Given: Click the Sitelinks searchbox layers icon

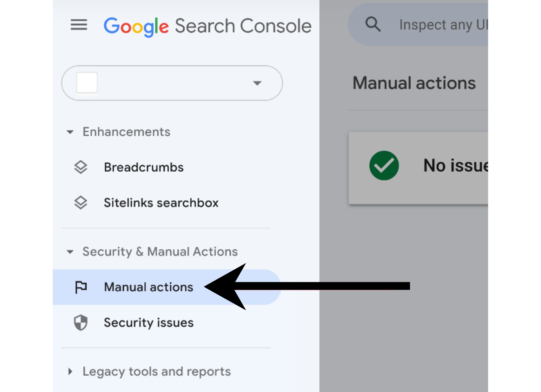Looking at the screenshot, I should pos(81,203).
